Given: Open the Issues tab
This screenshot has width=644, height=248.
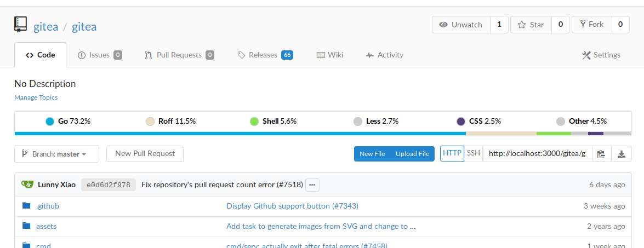Looking at the screenshot, I should click(x=100, y=55).
